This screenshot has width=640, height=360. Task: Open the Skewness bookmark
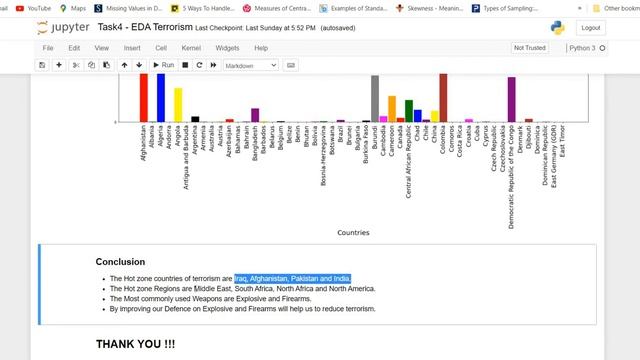(429, 8)
